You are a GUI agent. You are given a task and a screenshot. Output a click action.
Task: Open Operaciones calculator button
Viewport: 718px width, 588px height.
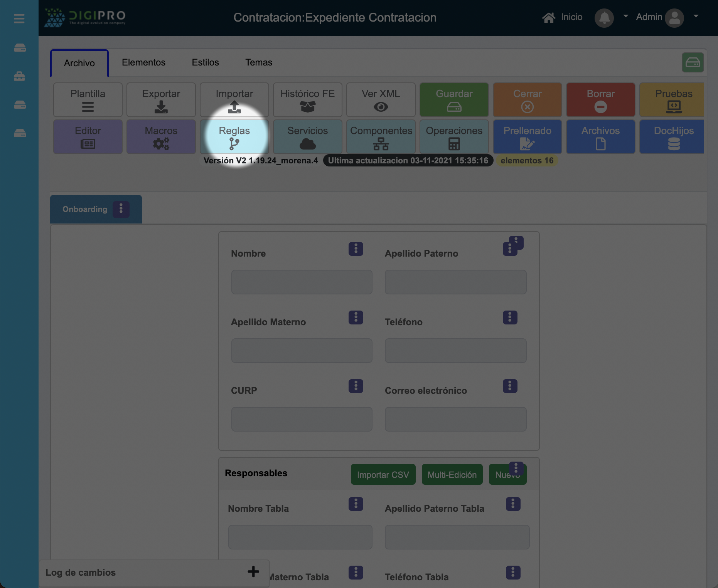click(454, 137)
